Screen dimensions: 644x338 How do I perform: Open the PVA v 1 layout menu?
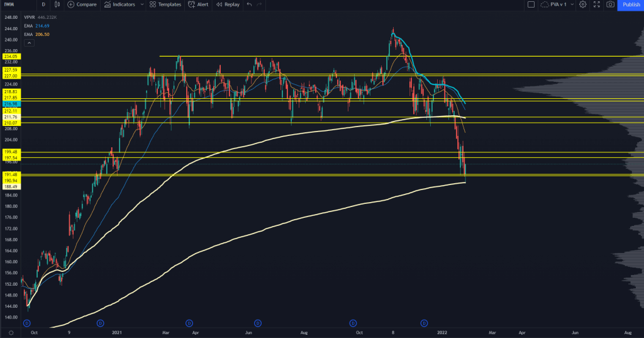tap(553, 4)
